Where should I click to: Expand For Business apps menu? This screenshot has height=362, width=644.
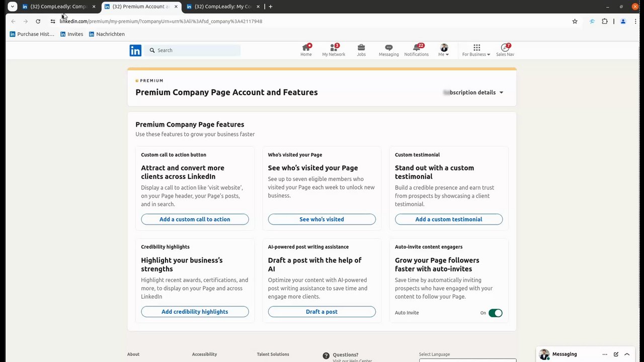(476, 50)
